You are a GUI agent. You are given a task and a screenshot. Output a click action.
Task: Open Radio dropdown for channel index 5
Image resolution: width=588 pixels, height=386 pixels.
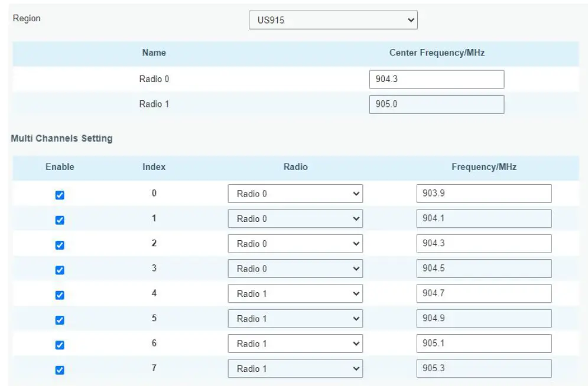295,319
